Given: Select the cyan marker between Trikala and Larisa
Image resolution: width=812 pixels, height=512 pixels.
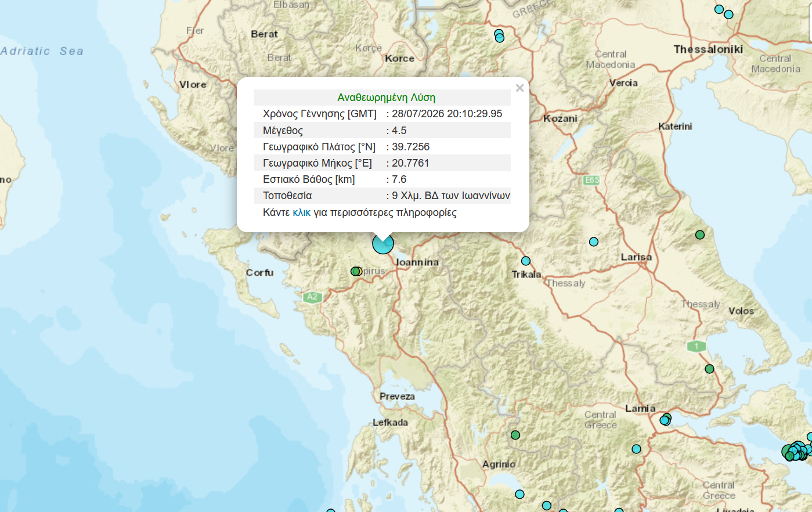Looking at the screenshot, I should tap(594, 241).
